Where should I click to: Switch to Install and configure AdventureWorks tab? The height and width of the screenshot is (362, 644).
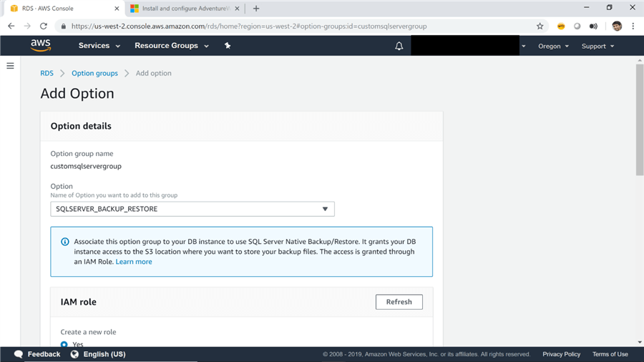tap(185, 8)
